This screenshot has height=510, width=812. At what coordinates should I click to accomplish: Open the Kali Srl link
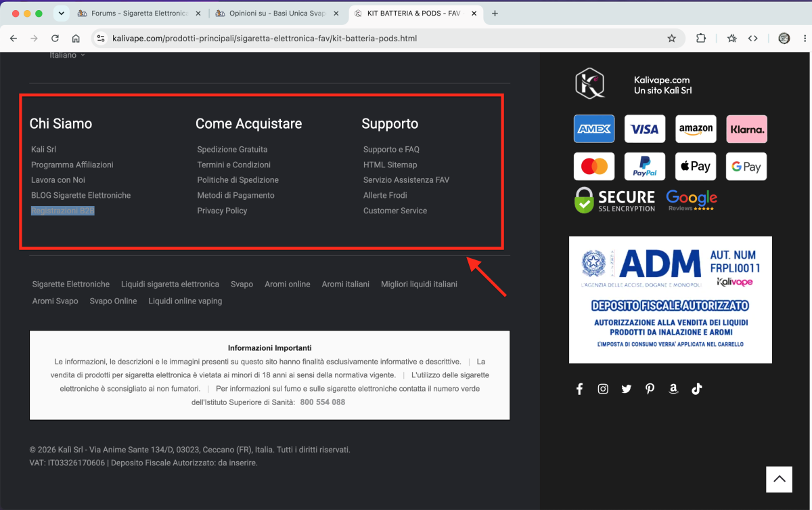pyautogui.click(x=43, y=150)
